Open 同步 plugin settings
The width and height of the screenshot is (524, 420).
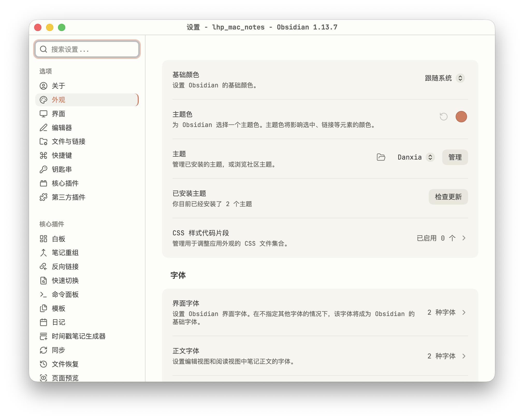coord(87,350)
